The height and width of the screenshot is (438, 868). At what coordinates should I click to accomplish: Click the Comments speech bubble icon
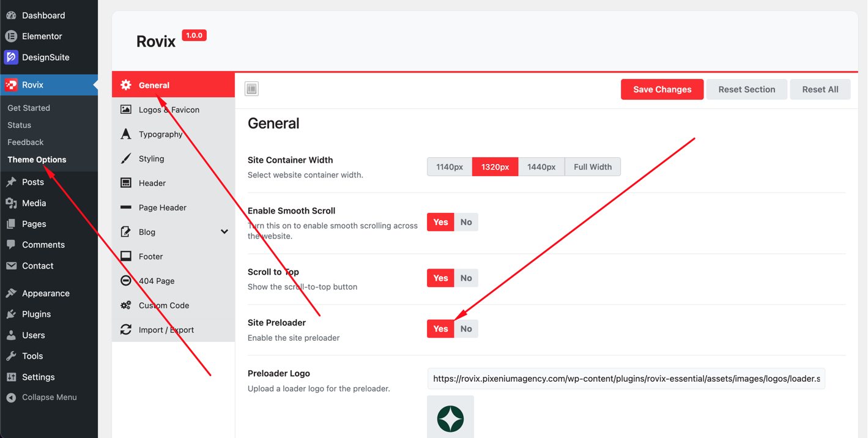coord(11,245)
